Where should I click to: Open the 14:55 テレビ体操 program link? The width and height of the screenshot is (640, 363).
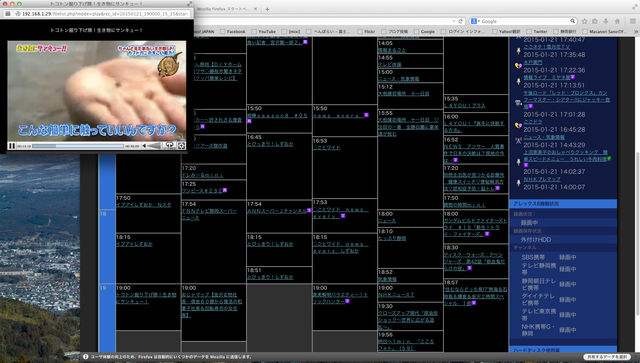tap(389, 65)
